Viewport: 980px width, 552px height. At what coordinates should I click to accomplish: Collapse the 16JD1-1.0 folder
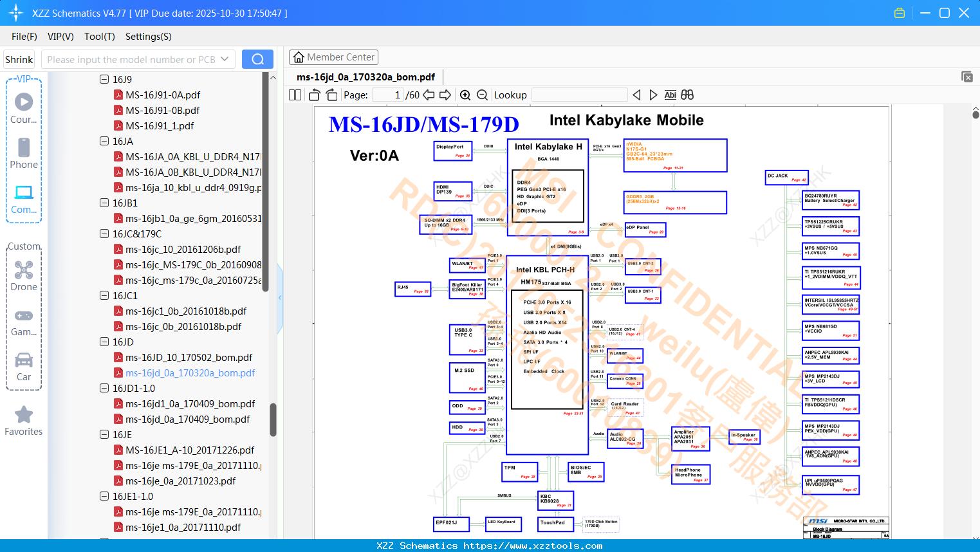(104, 388)
